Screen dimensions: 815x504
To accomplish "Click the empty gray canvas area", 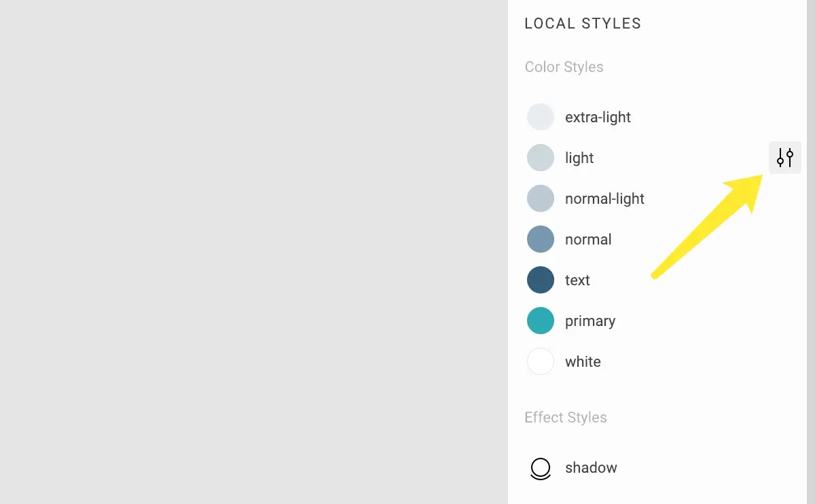I will tap(254, 252).
